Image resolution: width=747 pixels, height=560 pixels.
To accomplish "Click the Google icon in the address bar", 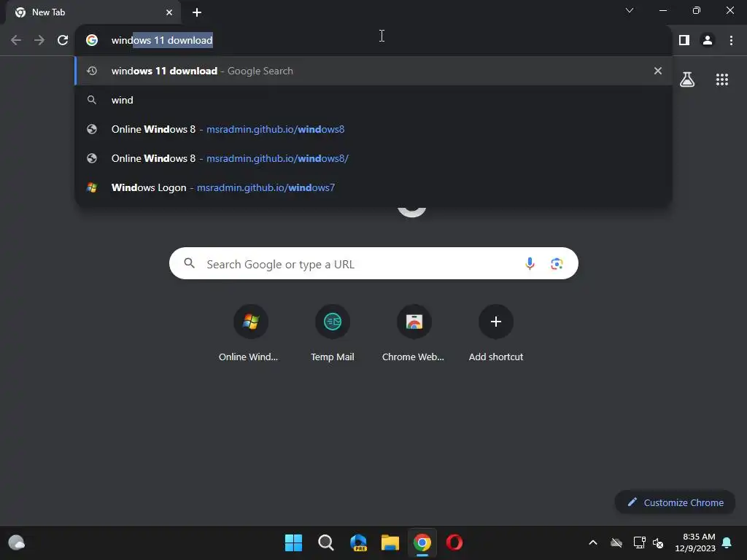I will click(92, 40).
